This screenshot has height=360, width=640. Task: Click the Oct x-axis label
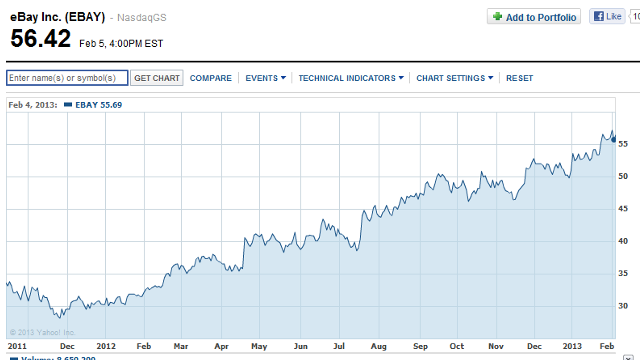click(457, 346)
